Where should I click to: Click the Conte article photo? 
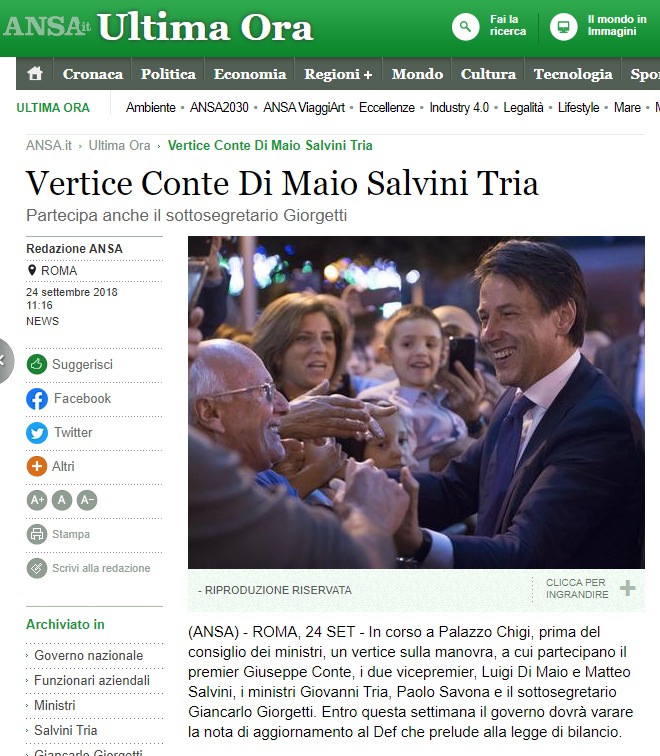[x=416, y=402]
